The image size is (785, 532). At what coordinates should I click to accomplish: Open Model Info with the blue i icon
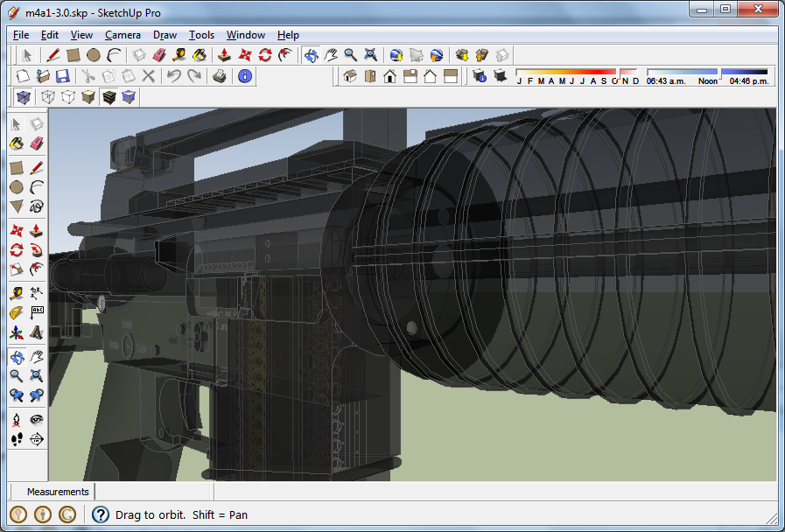pyautogui.click(x=245, y=76)
